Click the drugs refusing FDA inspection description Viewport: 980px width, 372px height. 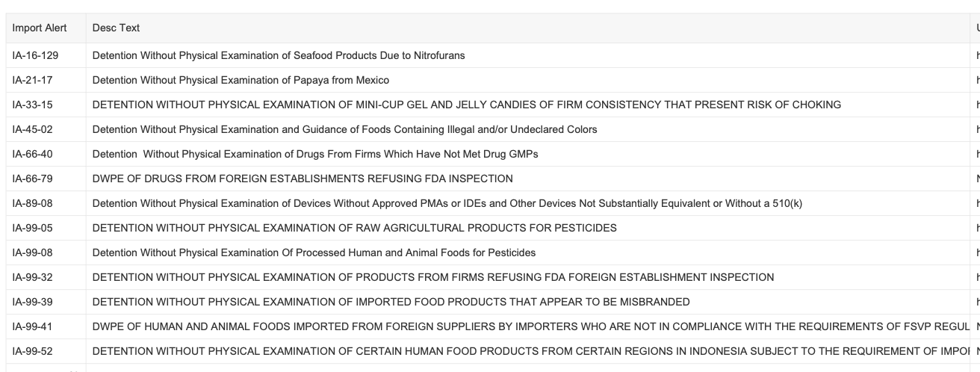[x=303, y=179]
